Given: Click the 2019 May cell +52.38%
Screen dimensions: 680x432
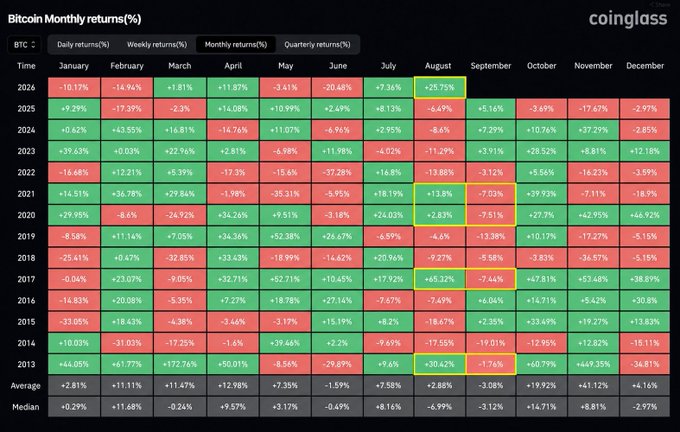Looking at the screenshot, I should pyautogui.click(x=285, y=236).
